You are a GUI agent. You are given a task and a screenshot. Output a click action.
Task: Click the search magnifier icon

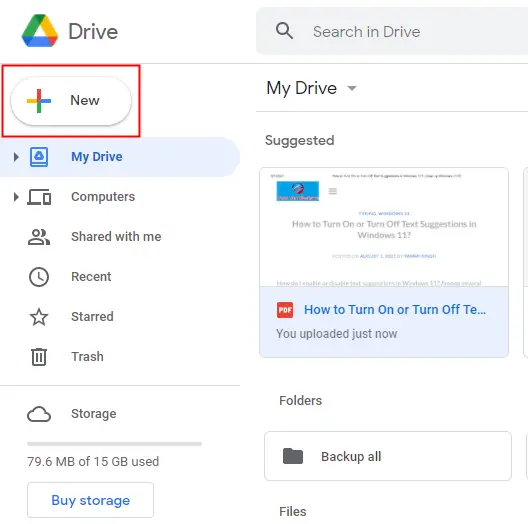click(284, 31)
